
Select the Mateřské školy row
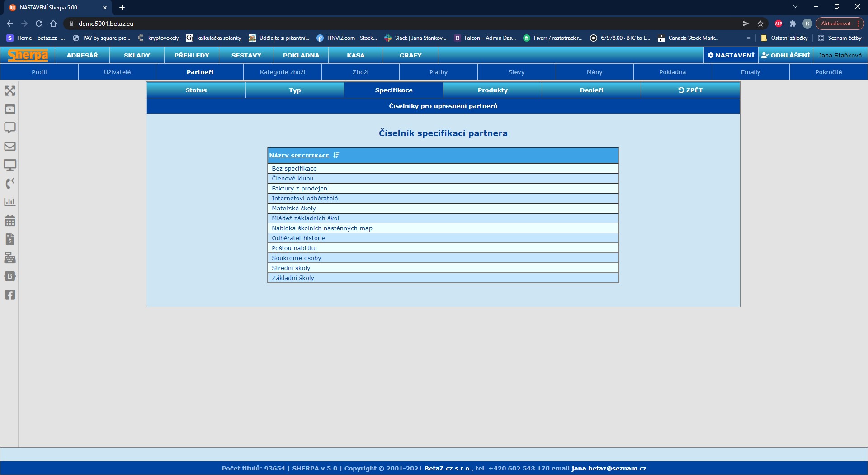(x=294, y=209)
